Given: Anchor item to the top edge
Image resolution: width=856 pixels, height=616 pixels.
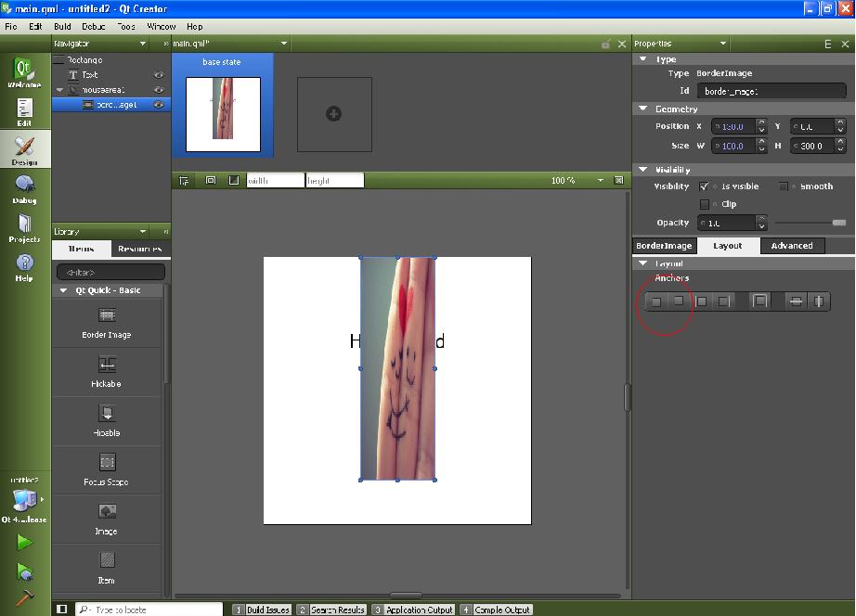Looking at the screenshot, I should (x=656, y=302).
